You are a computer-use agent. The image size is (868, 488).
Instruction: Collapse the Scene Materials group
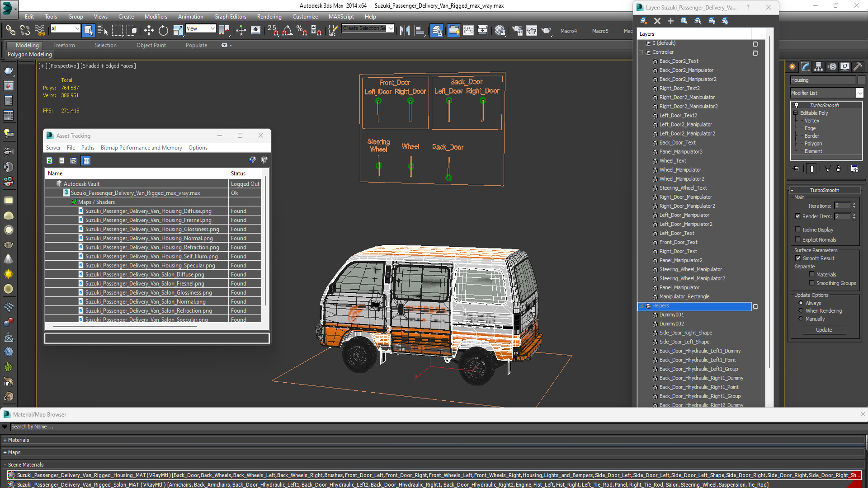(5, 465)
